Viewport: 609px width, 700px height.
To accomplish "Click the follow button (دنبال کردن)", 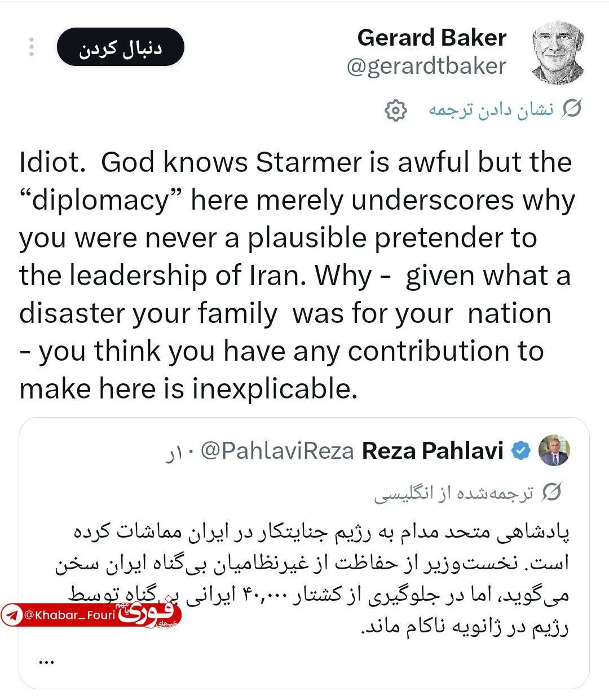I will point(120,47).
